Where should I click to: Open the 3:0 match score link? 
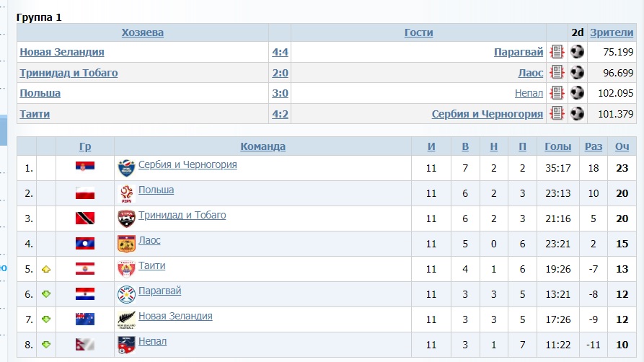coord(280,93)
